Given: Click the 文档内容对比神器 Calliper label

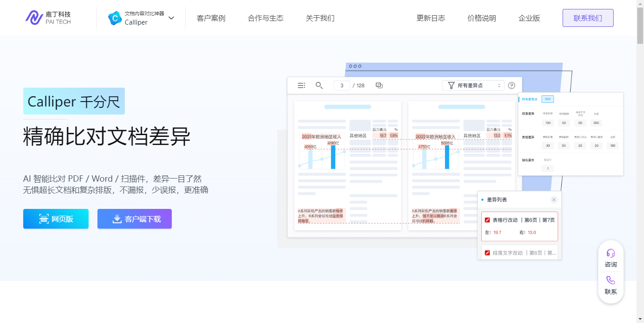Looking at the screenshot, I should (144, 18).
